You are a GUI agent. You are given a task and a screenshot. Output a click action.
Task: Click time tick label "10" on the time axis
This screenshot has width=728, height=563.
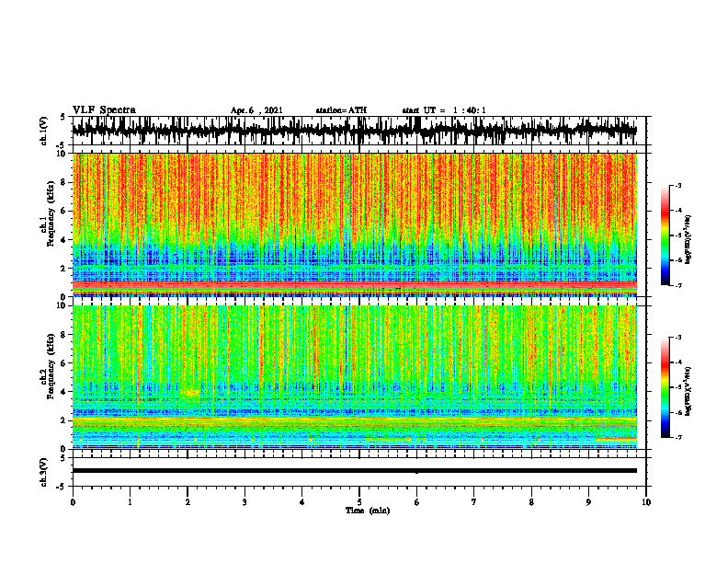pyautogui.click(x=646, y=502)
